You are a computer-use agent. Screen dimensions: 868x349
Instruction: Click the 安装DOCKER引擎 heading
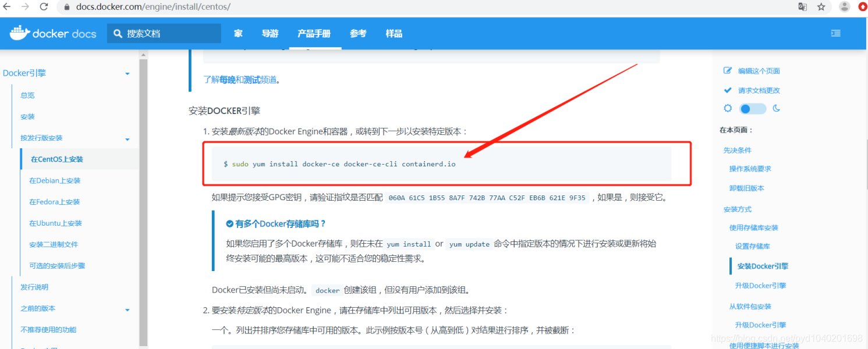[224, 111]
